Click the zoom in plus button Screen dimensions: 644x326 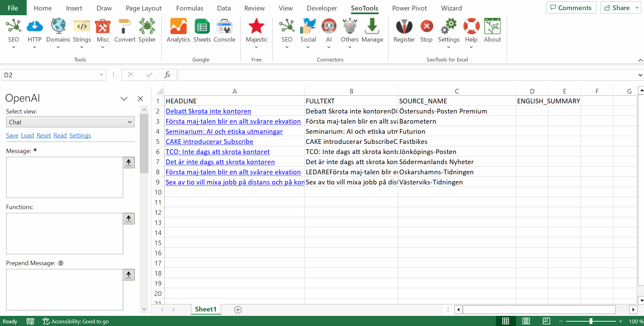pos(620,321)
